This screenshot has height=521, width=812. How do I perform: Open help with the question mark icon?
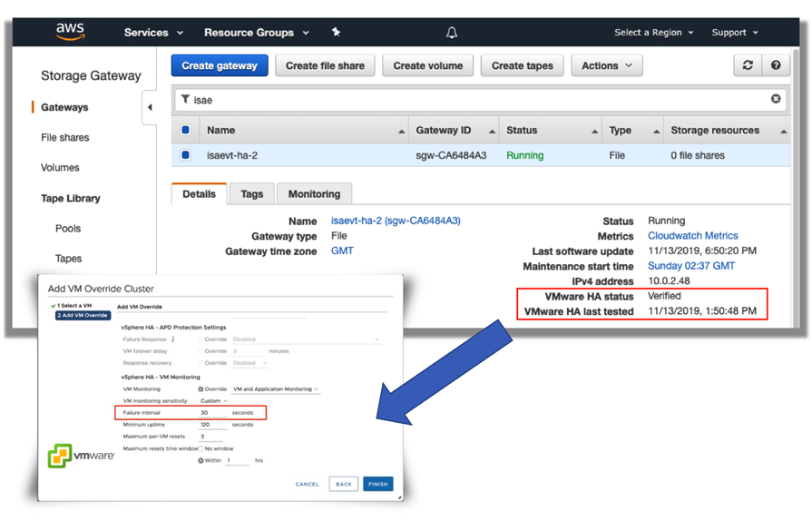point(776,65)
